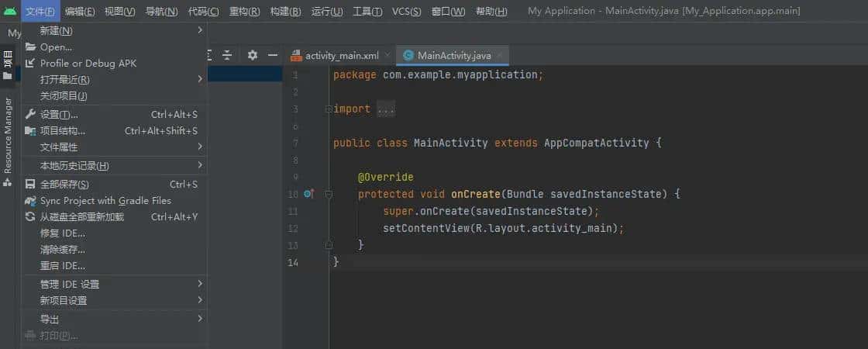Screen dimensions: 868x349
Task: Click the Android Studio logo icon
Action: [x=10, y=11]
